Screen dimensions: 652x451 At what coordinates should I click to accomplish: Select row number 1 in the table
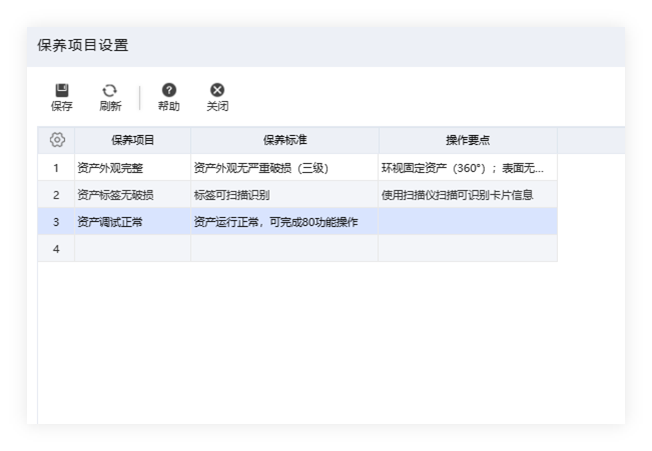[x=57, y=167]
